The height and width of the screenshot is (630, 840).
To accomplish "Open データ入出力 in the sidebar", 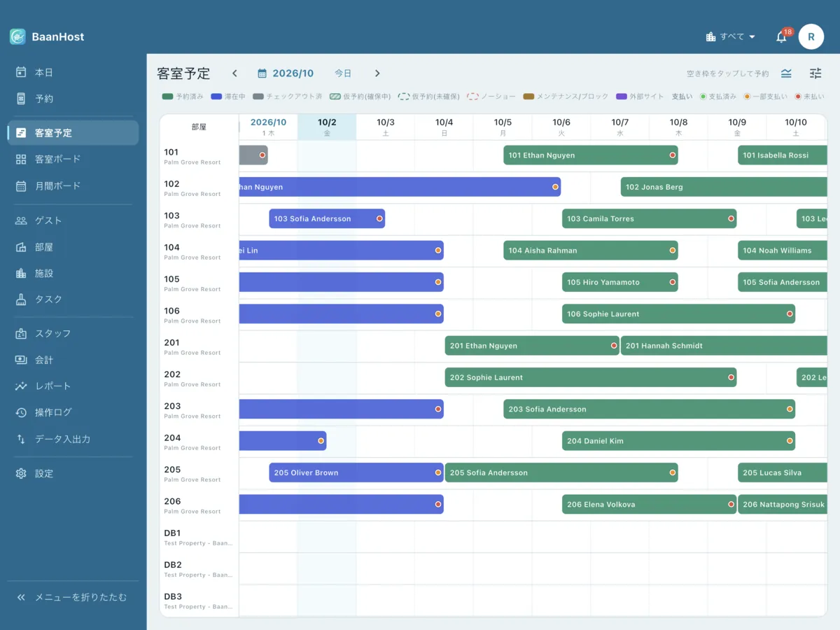I will (x=73, y=439).
